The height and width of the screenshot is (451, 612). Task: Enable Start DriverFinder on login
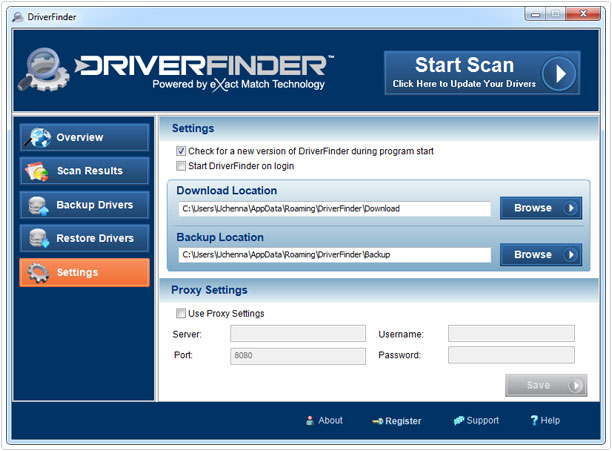pos(181,166)
